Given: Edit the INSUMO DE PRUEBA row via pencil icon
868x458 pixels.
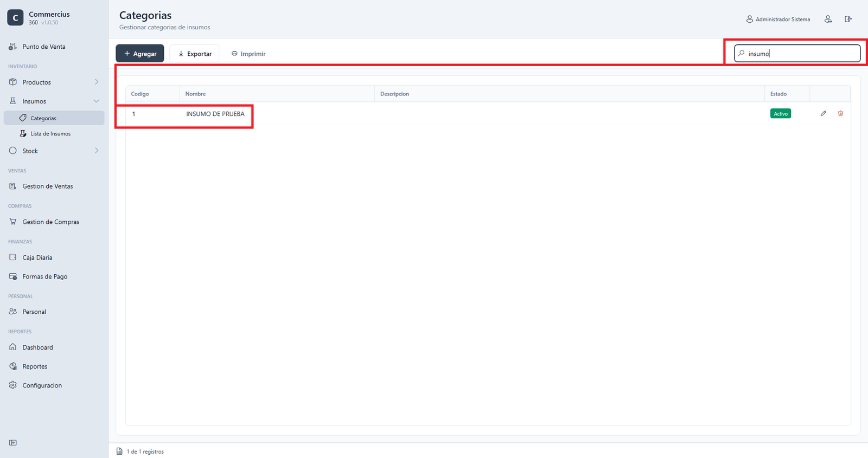Looking at the screenshot, I should (x=823, y=113).
